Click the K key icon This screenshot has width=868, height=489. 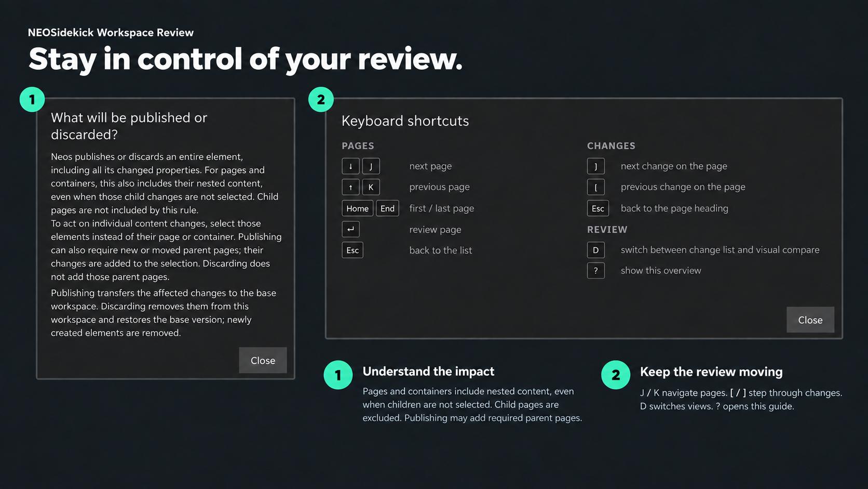[x=371, y=187]
